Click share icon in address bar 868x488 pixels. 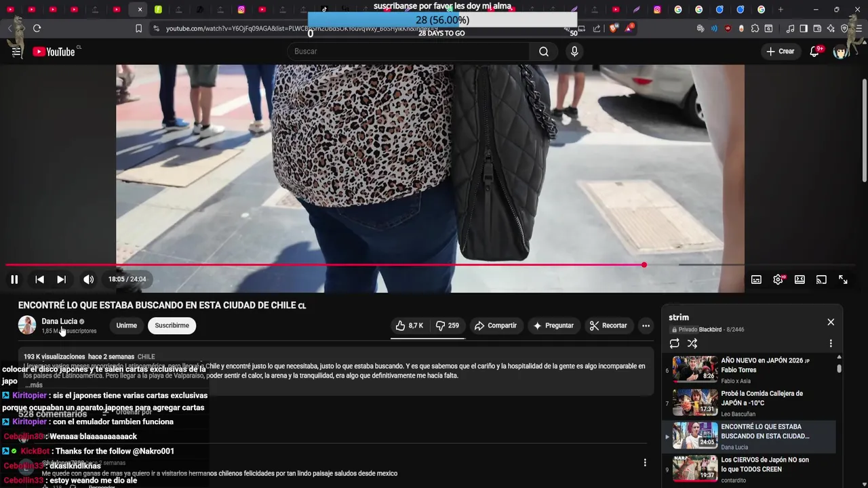597,28
